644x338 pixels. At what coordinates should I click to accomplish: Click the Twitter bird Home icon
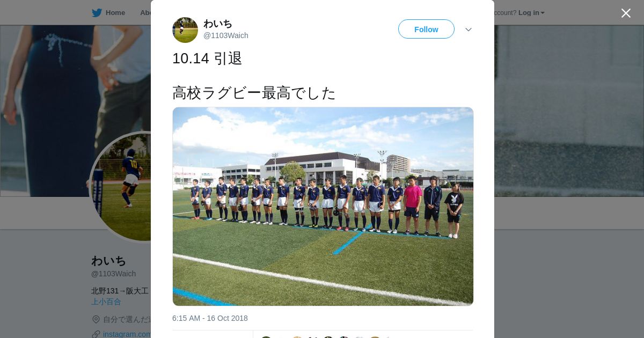click(97, 13)
